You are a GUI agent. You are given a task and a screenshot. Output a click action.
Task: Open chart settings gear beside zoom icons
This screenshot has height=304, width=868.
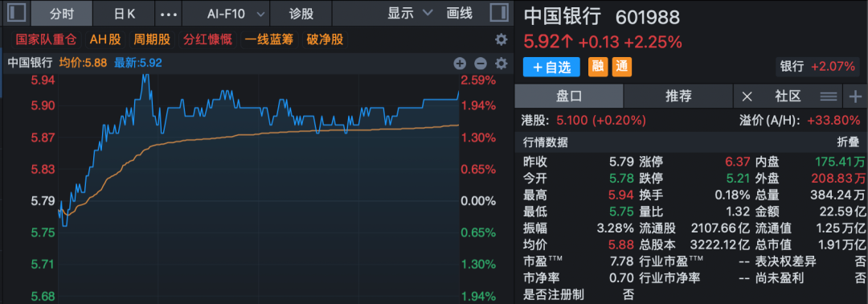pos(501,63)
